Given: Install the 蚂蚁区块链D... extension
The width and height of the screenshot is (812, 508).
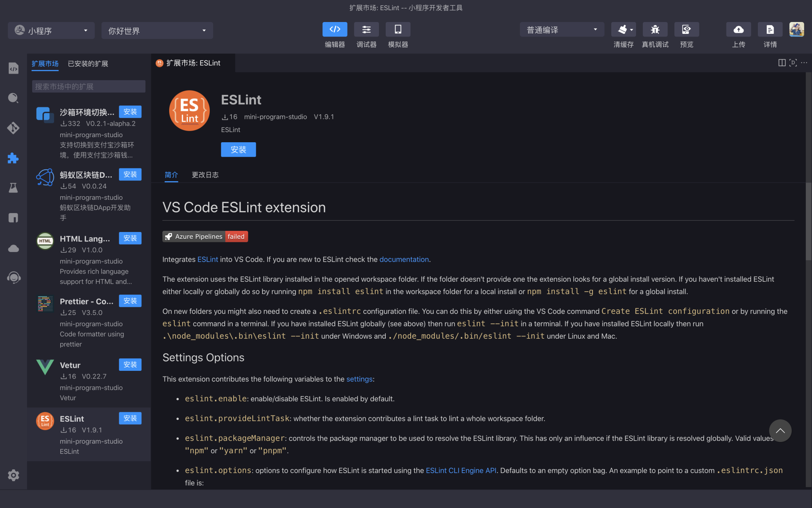Looking at the screenshot, I should [130, 174].
